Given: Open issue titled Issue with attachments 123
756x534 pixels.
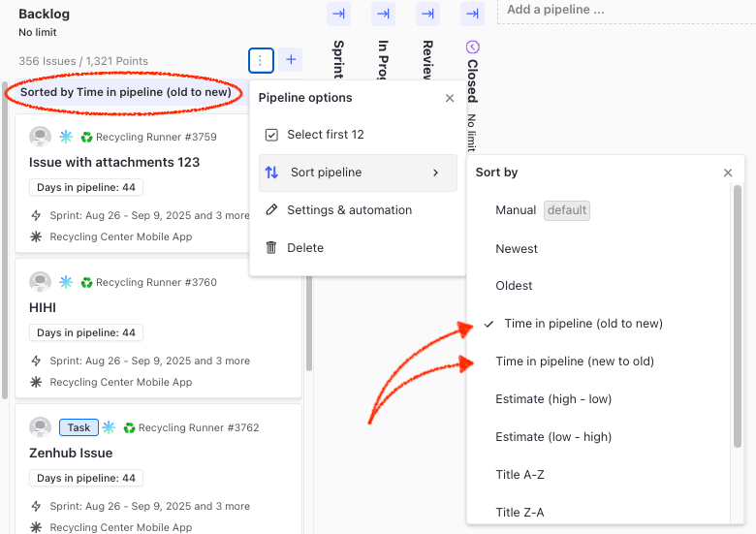Looking at the screenshot, I should [x=114, y=162].
